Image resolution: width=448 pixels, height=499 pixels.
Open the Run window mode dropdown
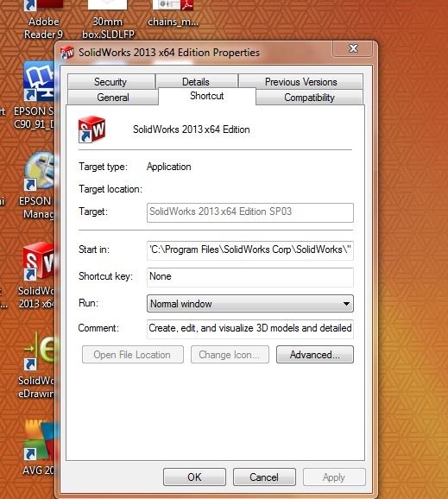pyautogui.click(x=250, y=304)
